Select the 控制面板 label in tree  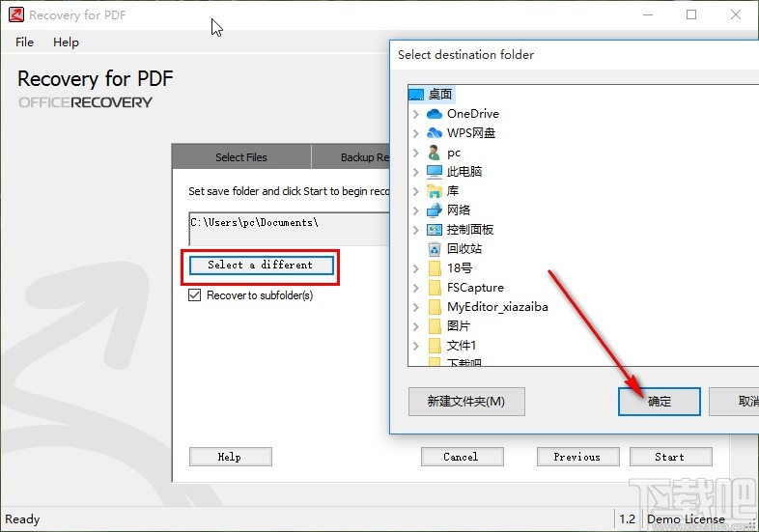tap(470, 230)
